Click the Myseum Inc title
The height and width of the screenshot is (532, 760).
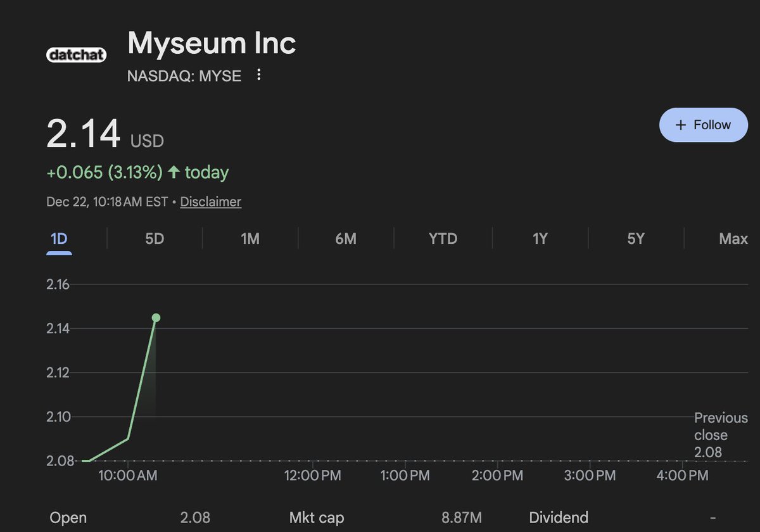tap(212, 43)
